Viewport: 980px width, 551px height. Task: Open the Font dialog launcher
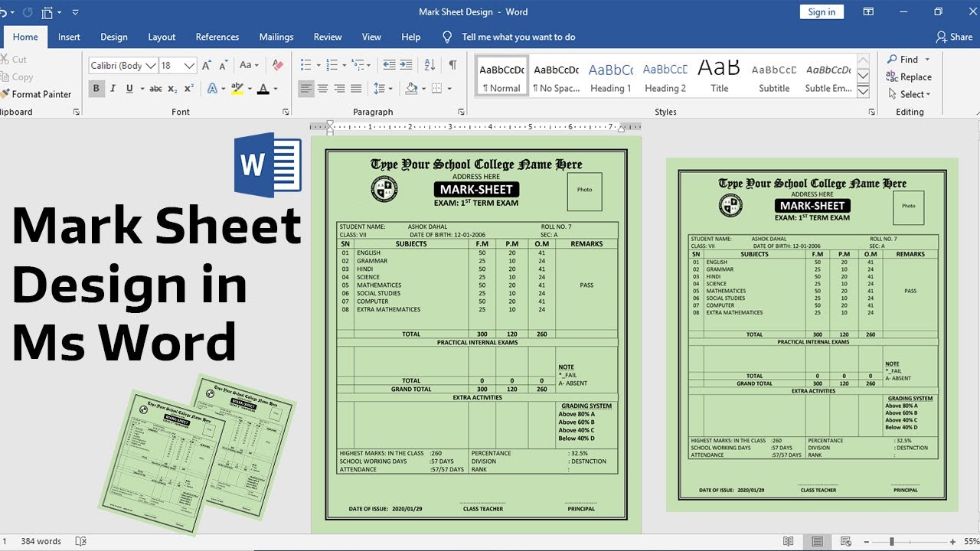[286, 112]
